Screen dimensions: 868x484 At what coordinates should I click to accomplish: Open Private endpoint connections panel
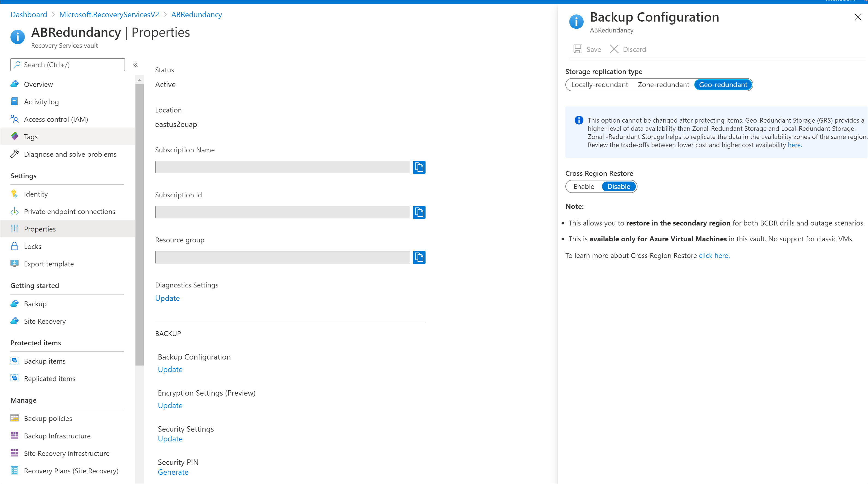point(70,211)
